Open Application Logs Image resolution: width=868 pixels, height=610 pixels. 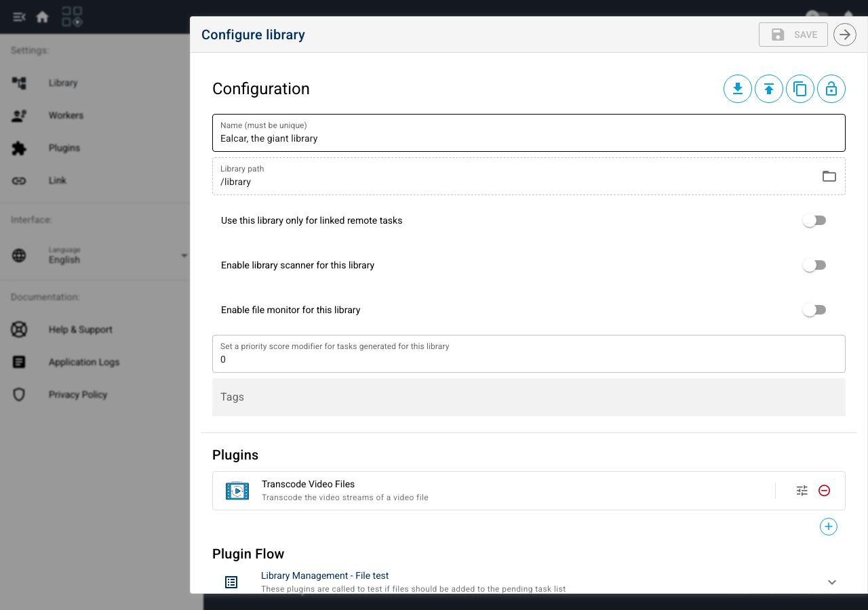[95, 362]
